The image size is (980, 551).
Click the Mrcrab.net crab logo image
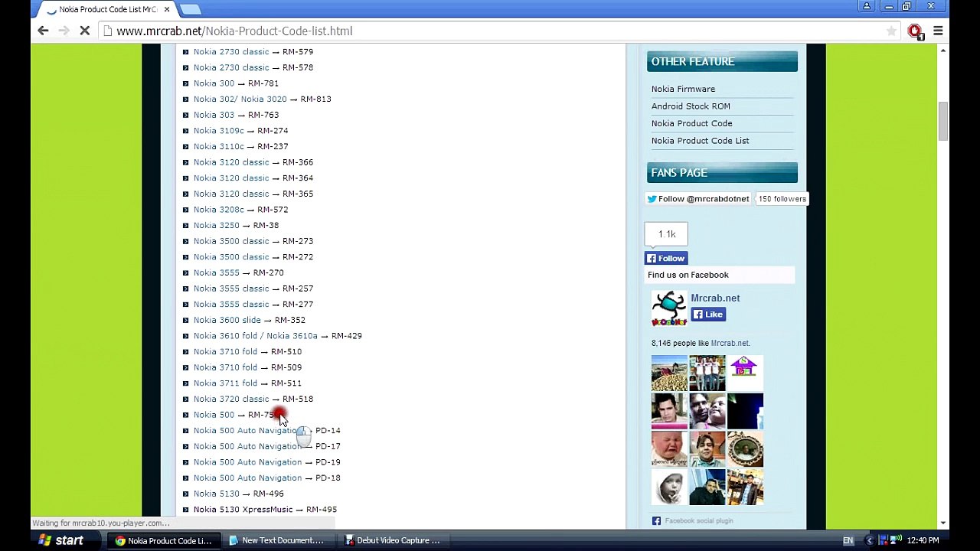[x=668, y=308]
